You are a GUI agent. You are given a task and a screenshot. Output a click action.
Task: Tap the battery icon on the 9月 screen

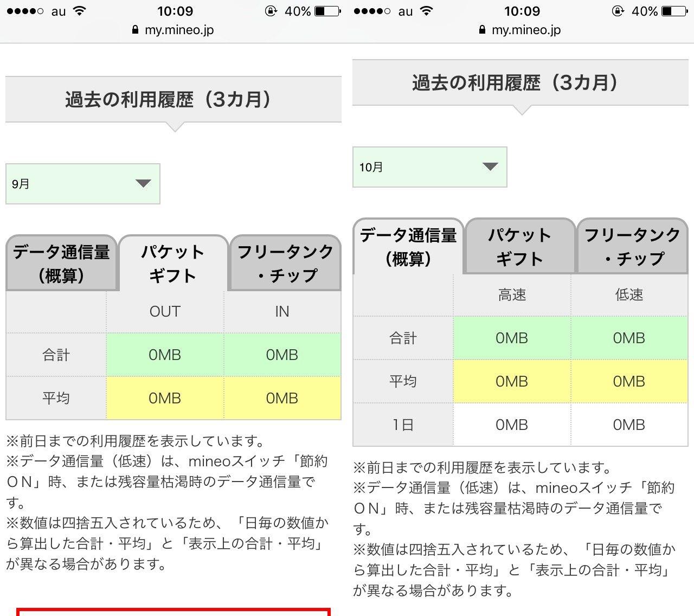click(327, 11)
